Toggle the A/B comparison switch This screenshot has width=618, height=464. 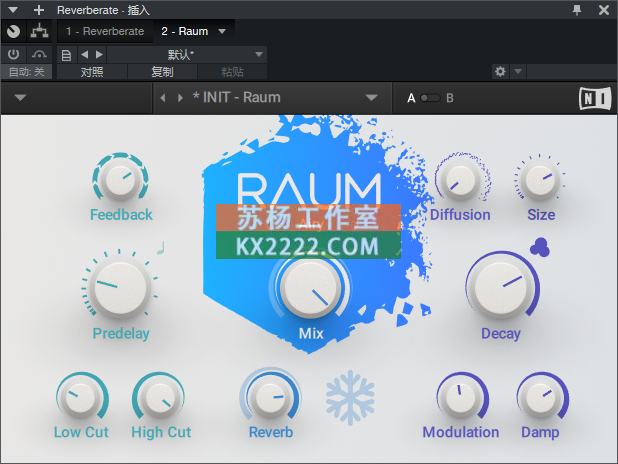tap(430, 98)
